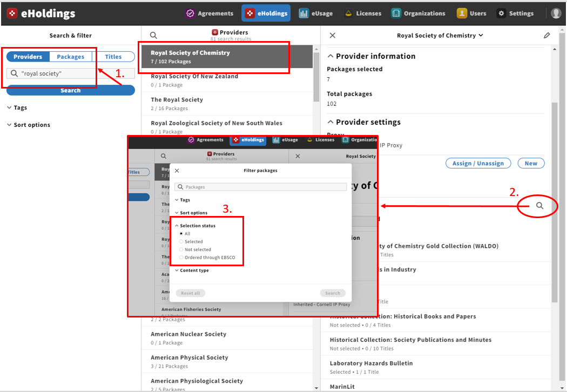Screen dimensions: 567x392
Task: Expand Sort options inside the Filter packages dialog
Action: pyautogui.click(x=191, y=213)
